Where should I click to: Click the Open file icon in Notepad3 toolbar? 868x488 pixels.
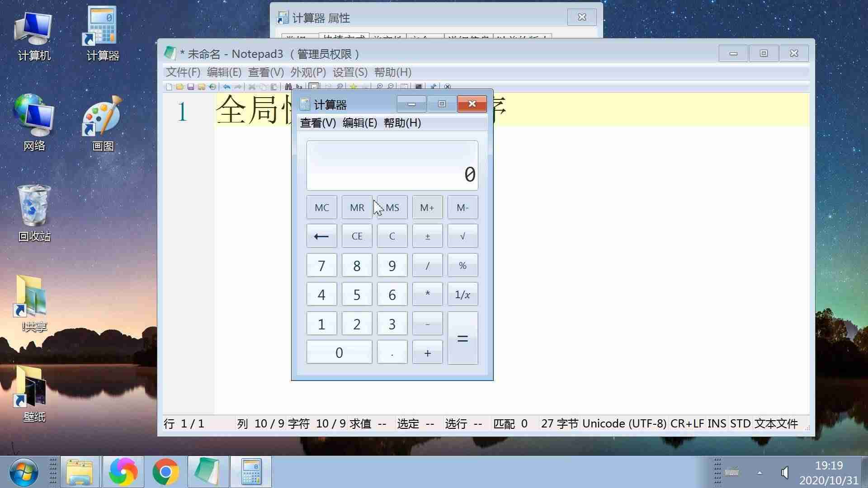tap(179, 87)
